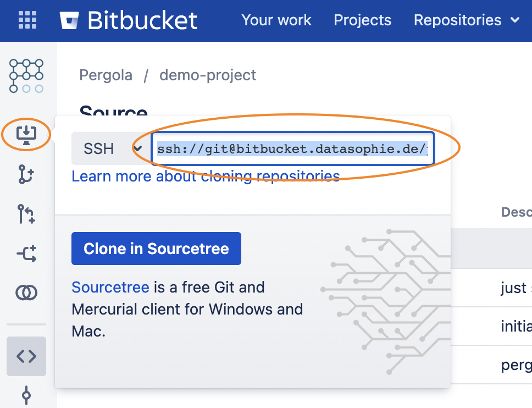Click the Clone repository sidebar icon
The image size is (532, 408).
click(26, 134)
